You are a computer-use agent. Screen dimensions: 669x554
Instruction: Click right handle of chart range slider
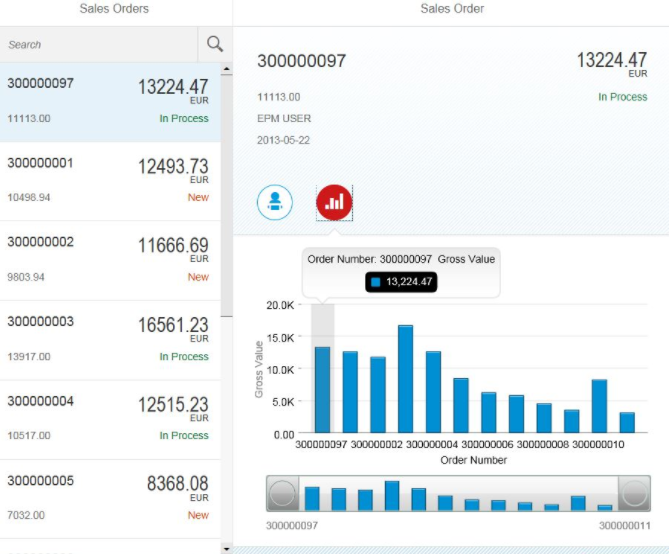pyautogui.click(x=635, y=494)
